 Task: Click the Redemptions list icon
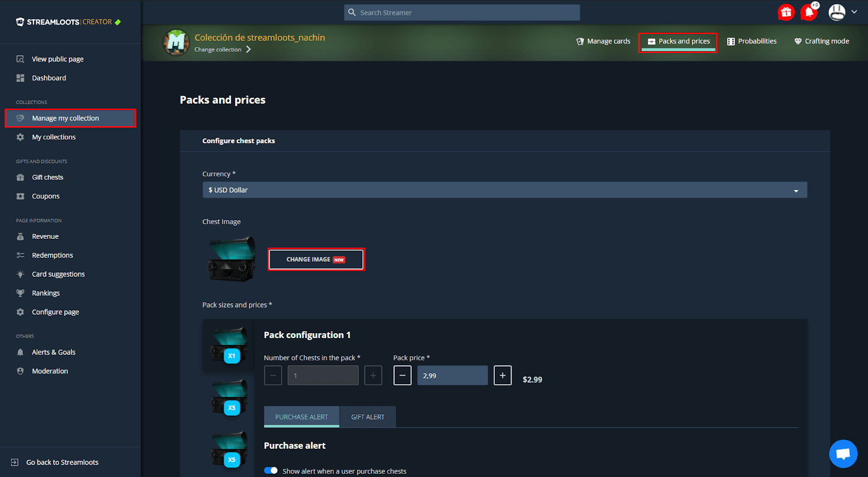(x=20, y=256)
